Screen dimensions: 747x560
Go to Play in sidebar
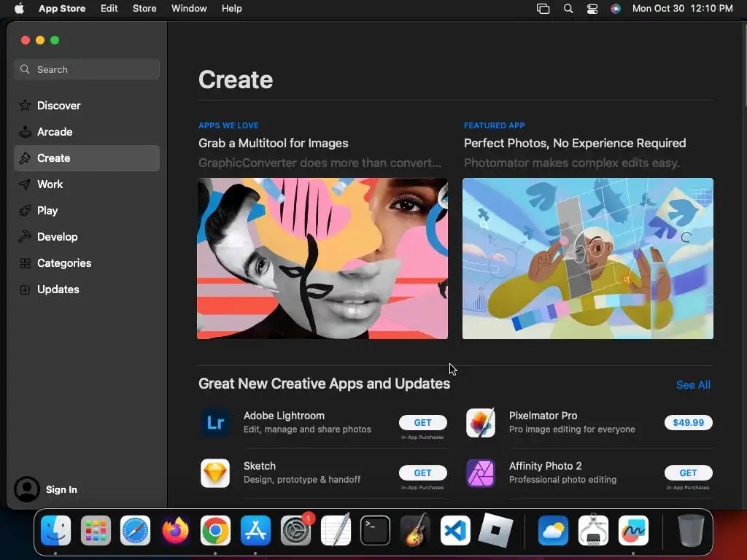(87, 211)
